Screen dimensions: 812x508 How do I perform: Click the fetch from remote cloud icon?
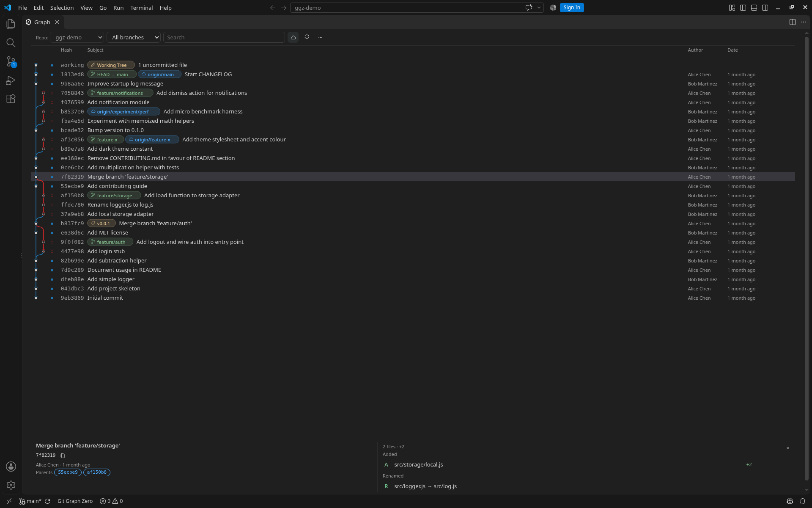tap(293, 37)
